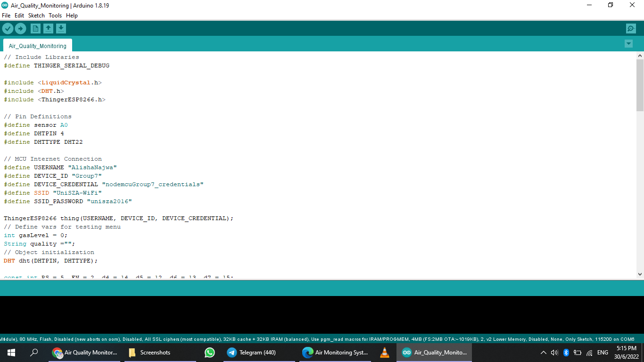The image size is (644, 362).
Task: Open Windows taskbar search
Action: 34,353
